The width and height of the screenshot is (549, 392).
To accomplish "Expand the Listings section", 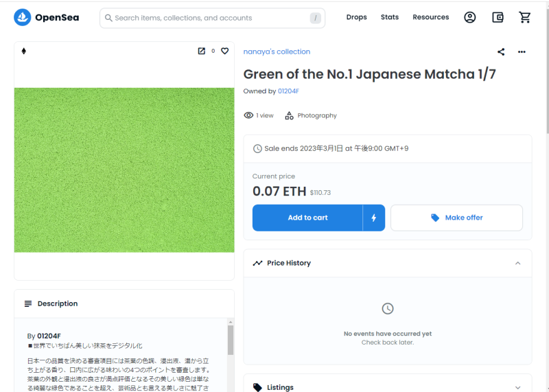I will point(517,387).
